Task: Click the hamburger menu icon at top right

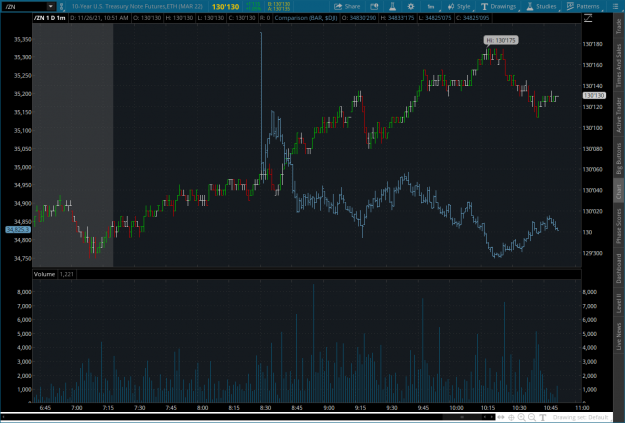Action: tap(615, 6)
